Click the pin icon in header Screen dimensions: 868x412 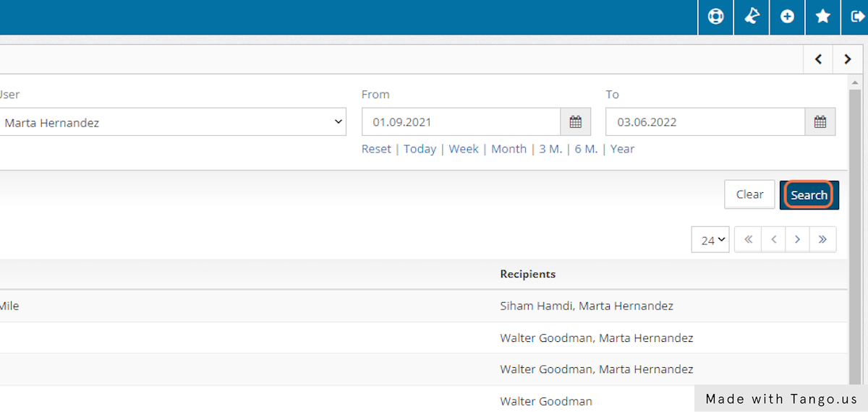point(752,17)
